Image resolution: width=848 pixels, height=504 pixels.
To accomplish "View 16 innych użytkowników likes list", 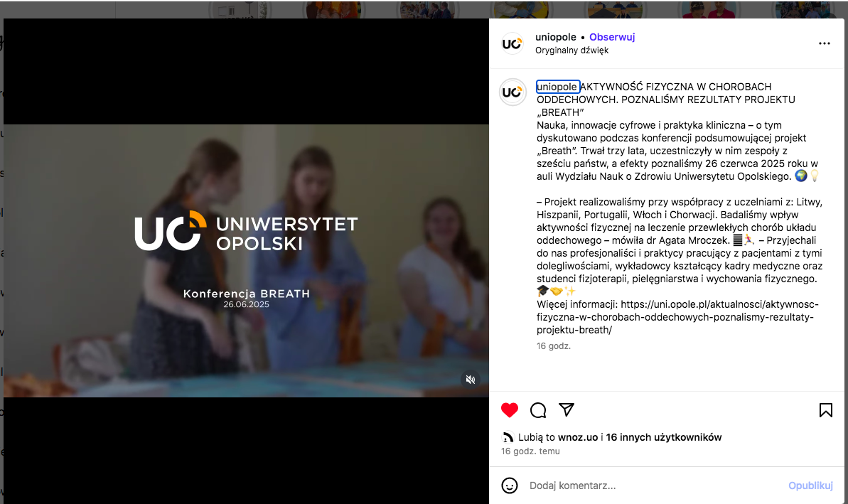I will (664, 437).
